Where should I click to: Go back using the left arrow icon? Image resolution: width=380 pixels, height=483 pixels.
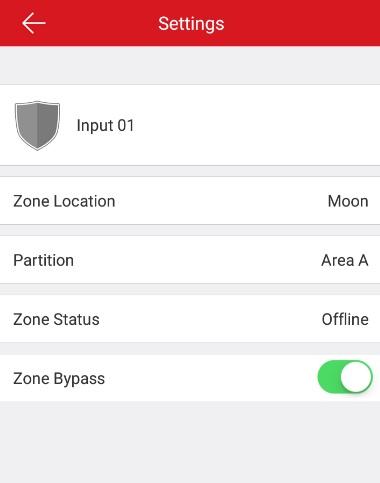pos(34,23)
